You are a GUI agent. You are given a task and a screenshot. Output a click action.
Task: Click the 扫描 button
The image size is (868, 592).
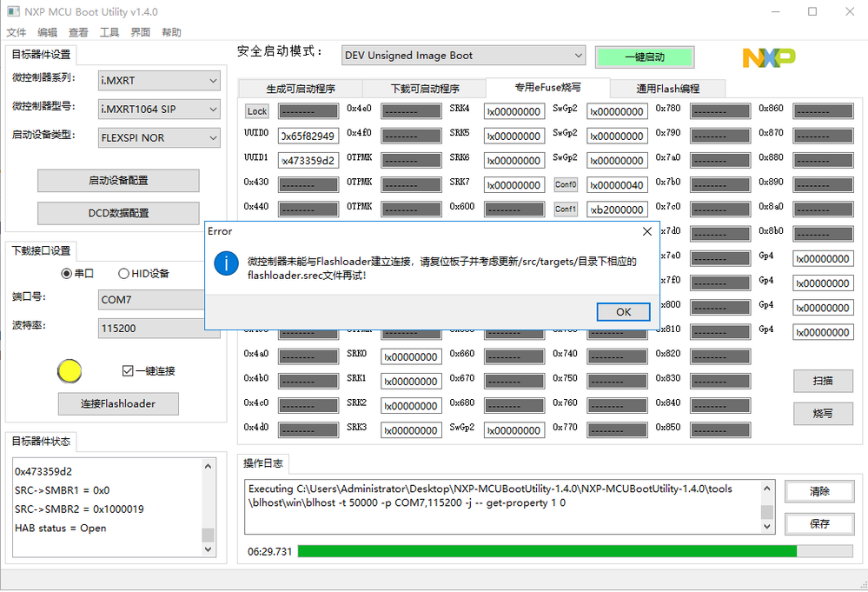point(823,381)
